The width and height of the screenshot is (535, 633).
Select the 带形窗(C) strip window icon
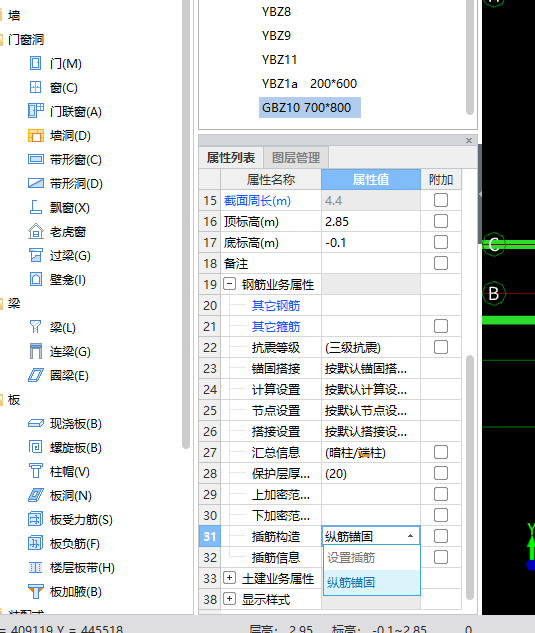36,159
